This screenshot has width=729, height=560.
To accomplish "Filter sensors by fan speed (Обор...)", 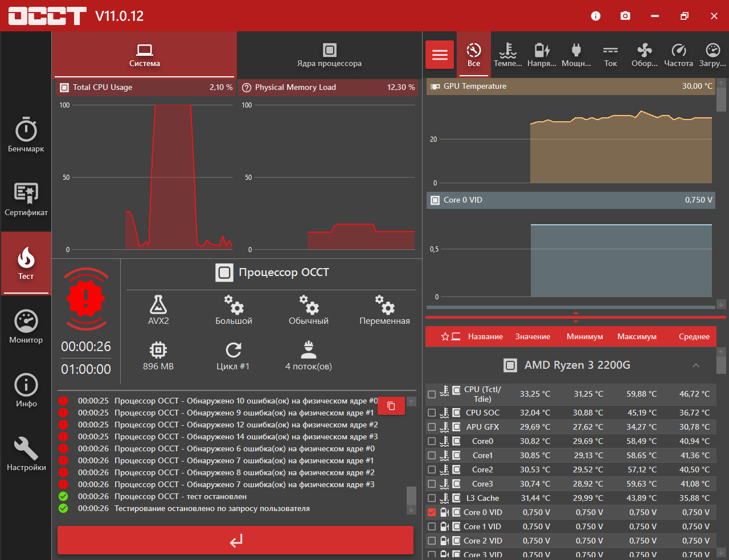I will [x=645, y=55].
